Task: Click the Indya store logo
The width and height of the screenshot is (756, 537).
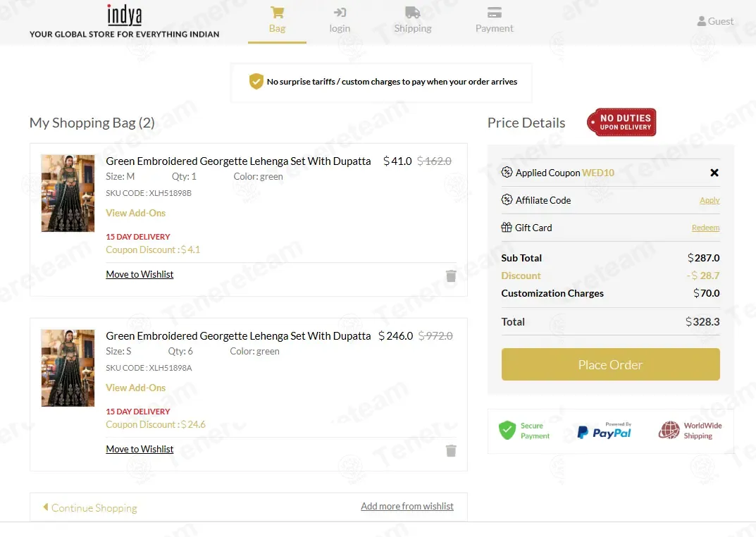Action: coord(125,22)
